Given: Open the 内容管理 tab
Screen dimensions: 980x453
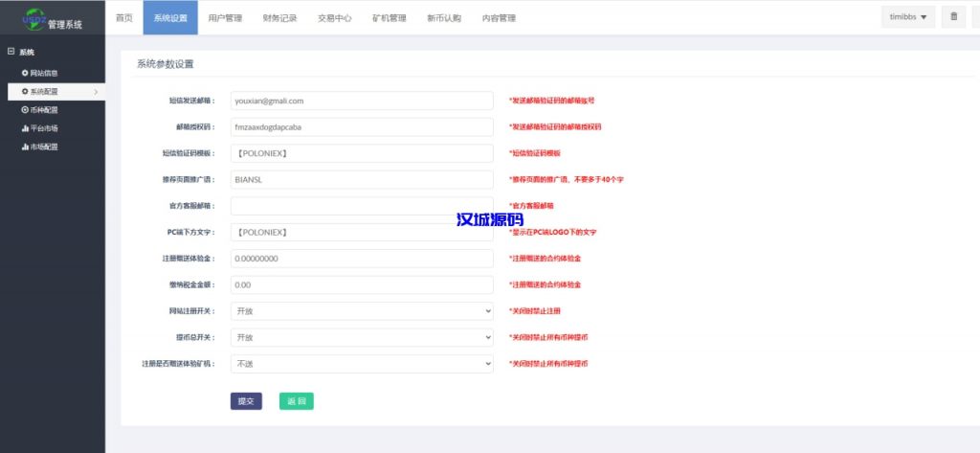Looking at the screenshot, I should [499, 17].
